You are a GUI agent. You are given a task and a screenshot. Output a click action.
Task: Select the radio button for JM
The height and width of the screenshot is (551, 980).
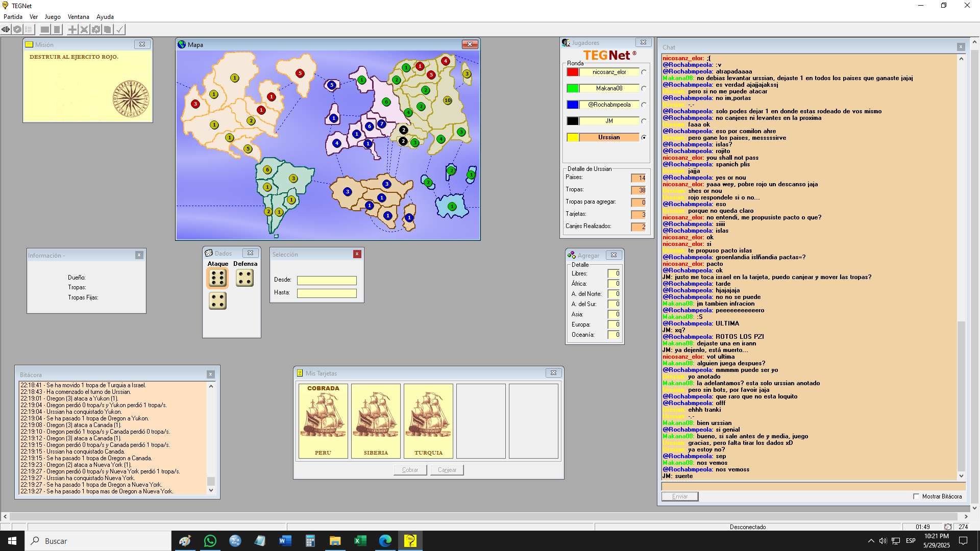pyautogui.click(x=644, y=121)
